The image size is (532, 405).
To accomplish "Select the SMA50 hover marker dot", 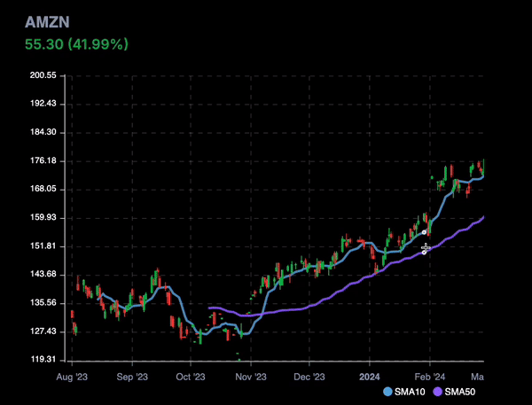I will tap(424, 252).
